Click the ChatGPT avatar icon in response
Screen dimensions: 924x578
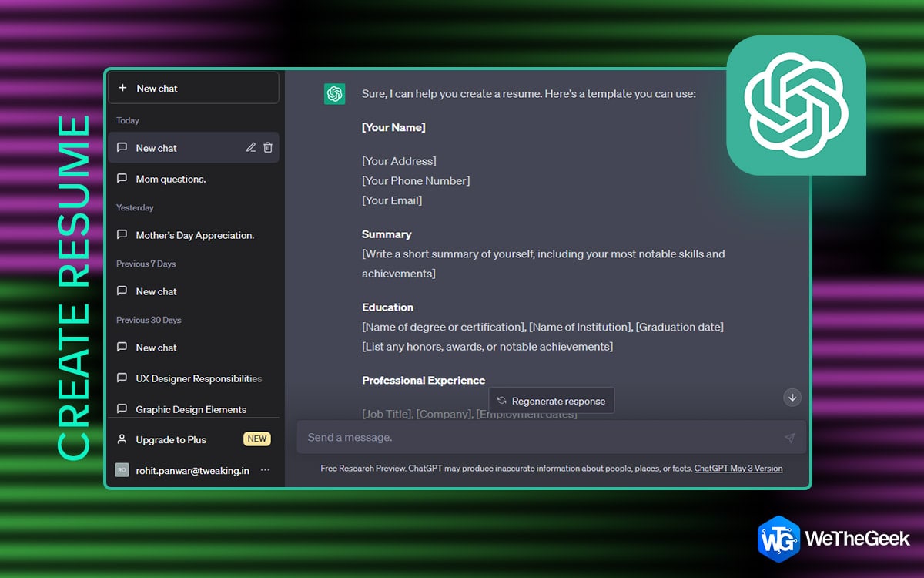334,94
